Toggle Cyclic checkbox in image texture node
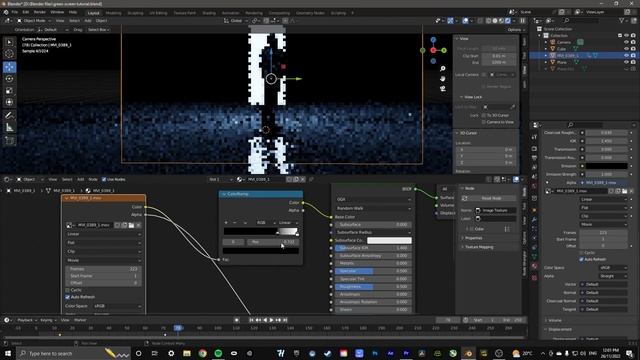The image size is (640, 360). coord(68,290)
